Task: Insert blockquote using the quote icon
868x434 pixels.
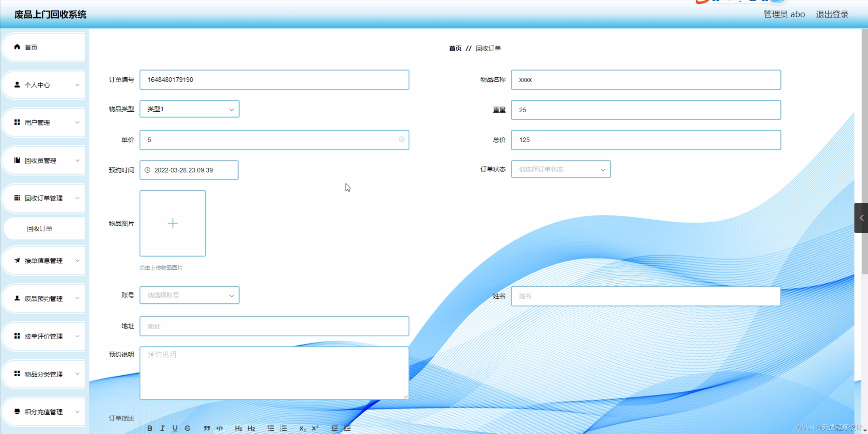Action: click(207, 428)
